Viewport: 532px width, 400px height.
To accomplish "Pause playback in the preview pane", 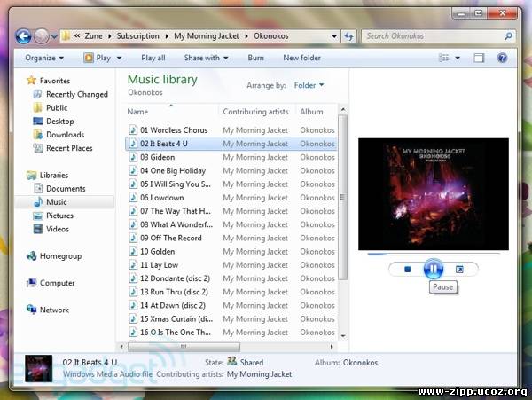I will pos(433,269).
